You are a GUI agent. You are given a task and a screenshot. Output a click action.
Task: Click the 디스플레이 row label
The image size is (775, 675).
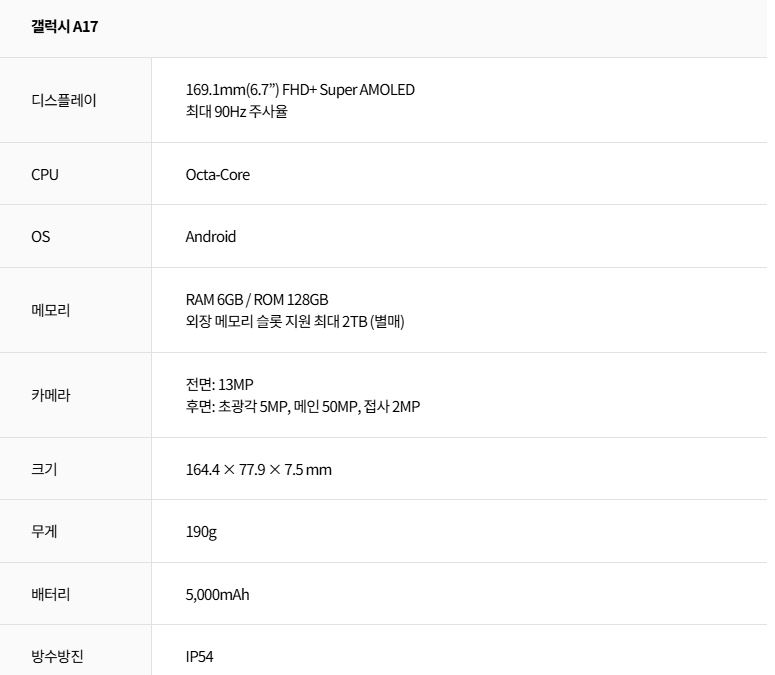[64, 100]
